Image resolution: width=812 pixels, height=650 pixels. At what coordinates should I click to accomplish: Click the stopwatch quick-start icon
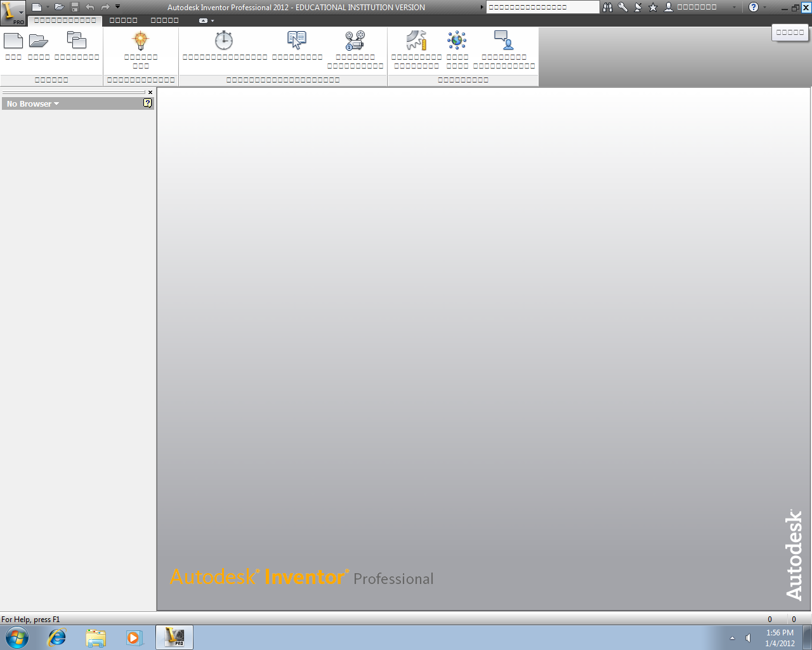[x=224, y=41]
